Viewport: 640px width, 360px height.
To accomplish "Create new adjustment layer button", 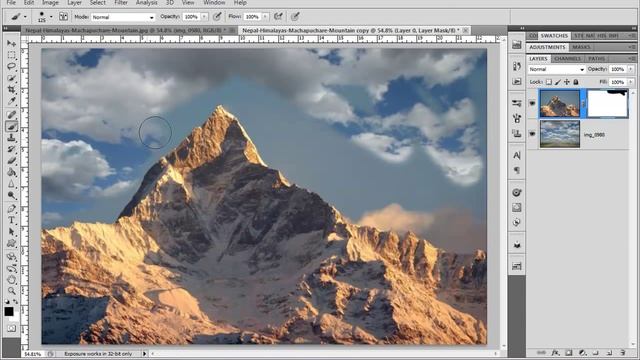I will [x=582, y=352].
